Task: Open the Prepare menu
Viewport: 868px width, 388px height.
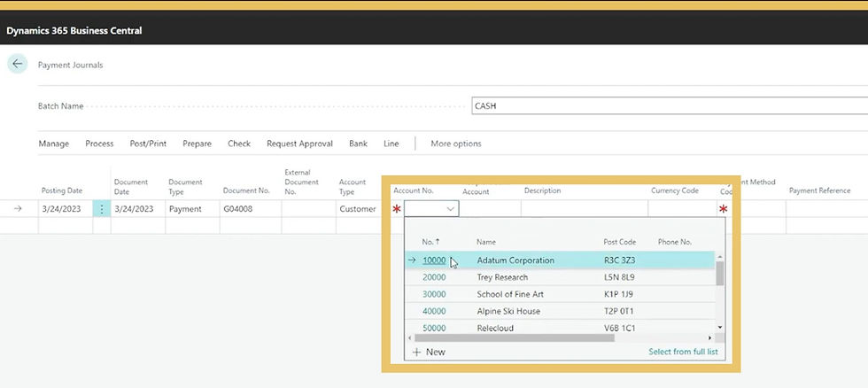Action: pyautogui.click(x=197, y=144)
